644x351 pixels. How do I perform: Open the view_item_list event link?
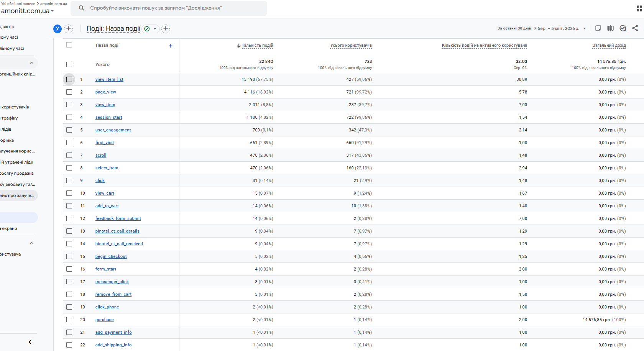point(109,79)
